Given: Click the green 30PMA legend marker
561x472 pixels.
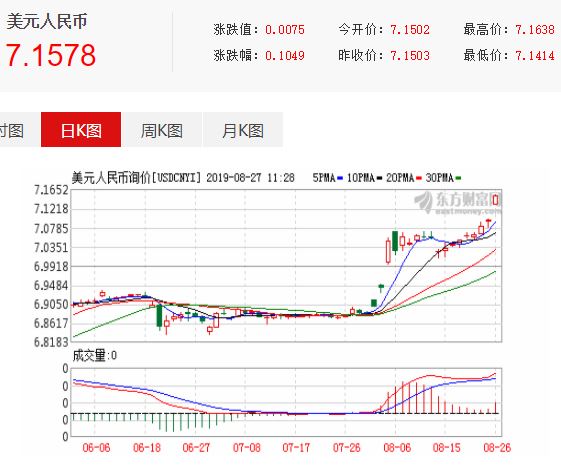Looking at the screenshot, I should point(458,178).
